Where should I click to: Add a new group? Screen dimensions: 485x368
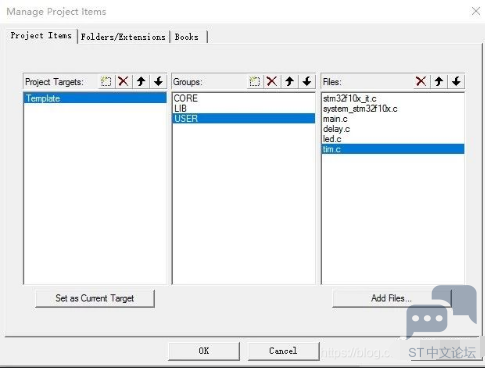pos(254,81)
